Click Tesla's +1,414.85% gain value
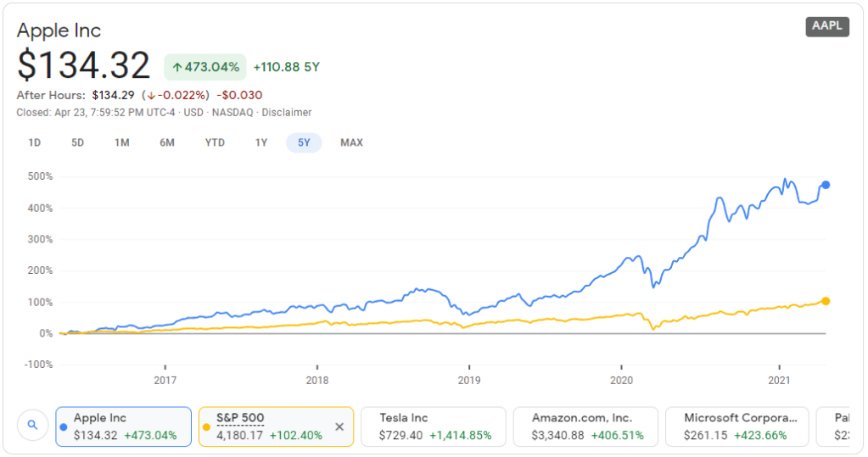The image size is (868, 457). pyautogui.click(x=460, y=436)
